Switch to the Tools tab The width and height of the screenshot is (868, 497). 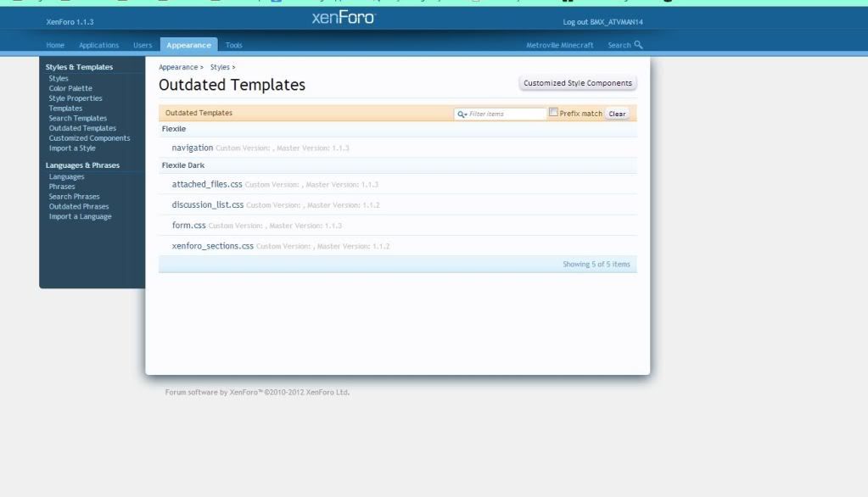coord(233,46)
